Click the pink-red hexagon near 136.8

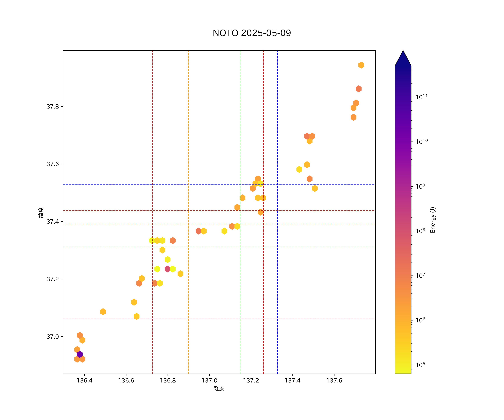(x=168, y=269)
